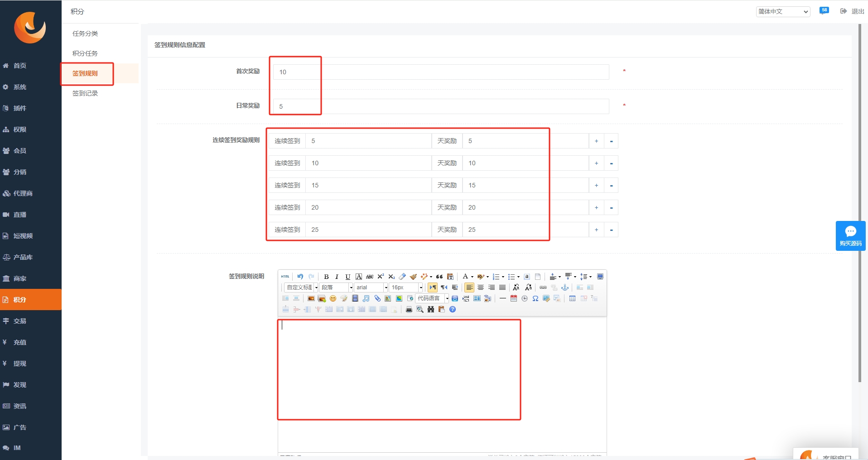Click paste as plain text icon
The width and height of the screenshot is (868, 460).
tap(450, 277)
